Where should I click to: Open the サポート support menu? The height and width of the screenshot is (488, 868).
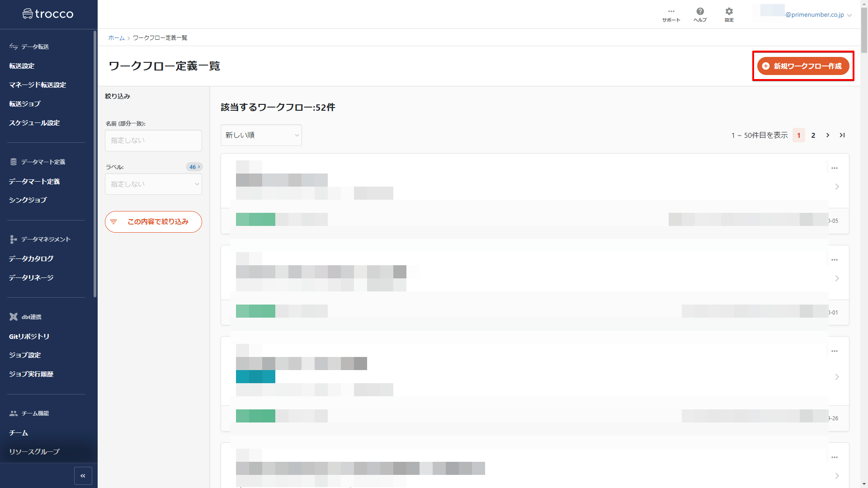[x=671, y=15]
